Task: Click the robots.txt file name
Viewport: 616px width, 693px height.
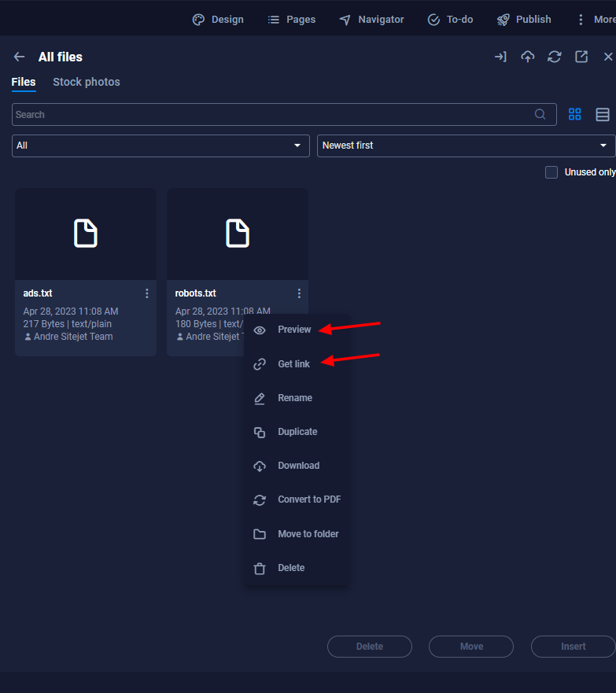Action: pyautogui.click(x=195, y=293)
